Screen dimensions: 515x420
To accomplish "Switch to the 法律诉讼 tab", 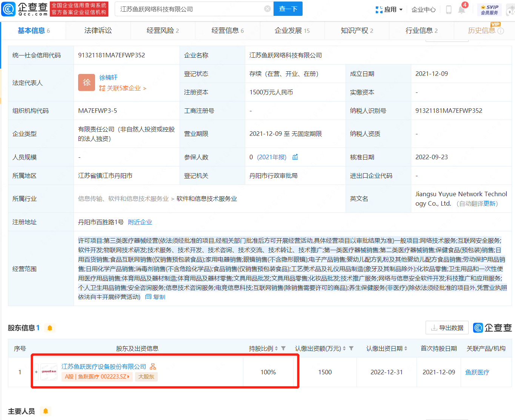I will pyautogui.click(x=98, y=31).
